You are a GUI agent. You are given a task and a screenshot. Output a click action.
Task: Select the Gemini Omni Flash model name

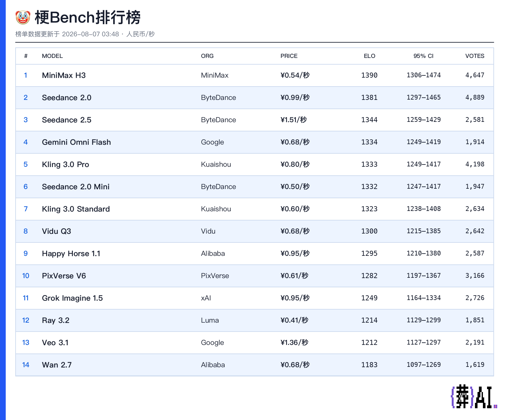point(77,142)
